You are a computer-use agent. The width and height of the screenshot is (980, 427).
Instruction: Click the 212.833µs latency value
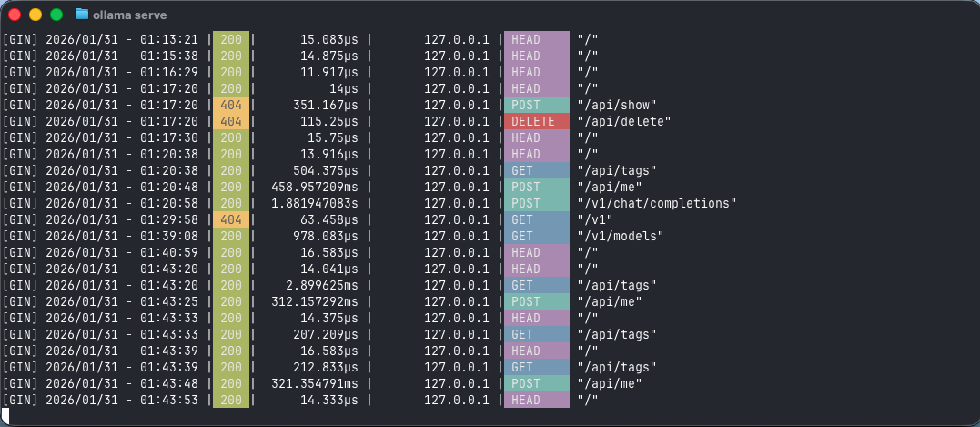(x=326, y=367)
